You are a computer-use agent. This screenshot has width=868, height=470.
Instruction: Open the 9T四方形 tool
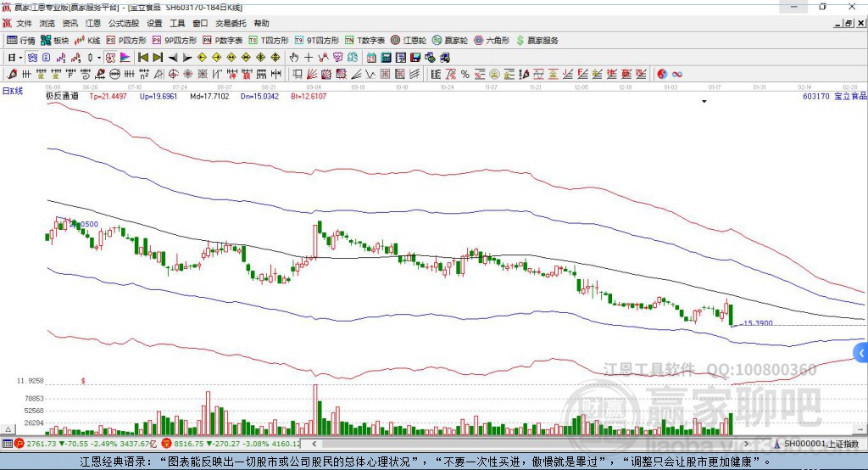click(317, 41)
